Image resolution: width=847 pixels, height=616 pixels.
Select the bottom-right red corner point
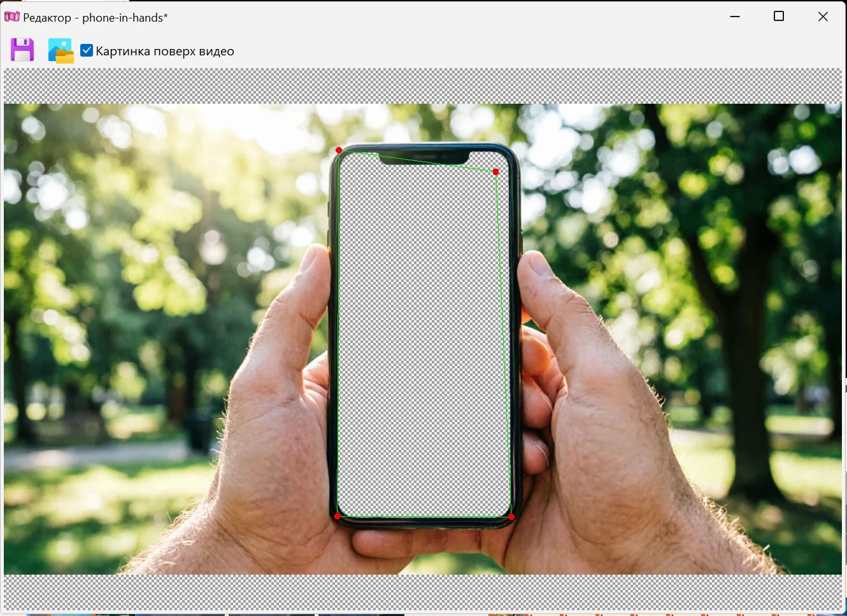511,517
